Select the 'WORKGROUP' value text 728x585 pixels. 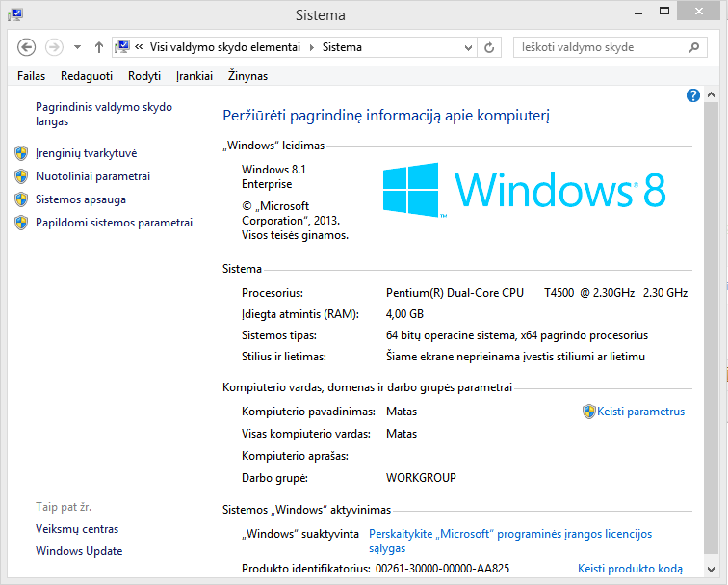(x=421, y=478)
